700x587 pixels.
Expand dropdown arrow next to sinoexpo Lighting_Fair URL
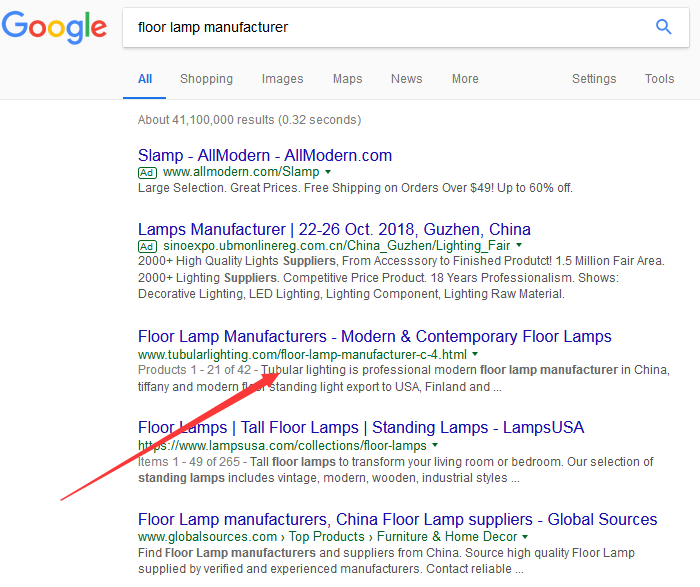coord(519,245)
